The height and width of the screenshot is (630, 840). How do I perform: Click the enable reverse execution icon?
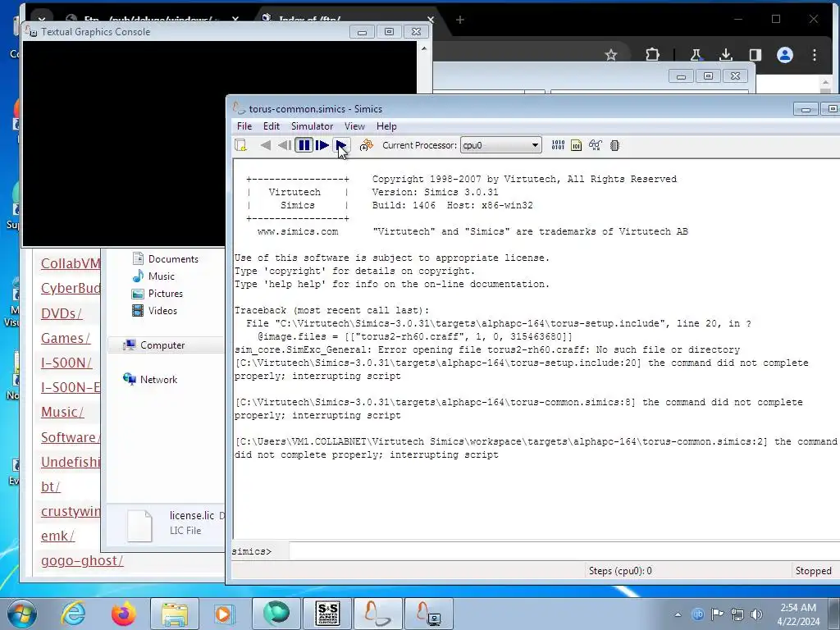[366, 145]
